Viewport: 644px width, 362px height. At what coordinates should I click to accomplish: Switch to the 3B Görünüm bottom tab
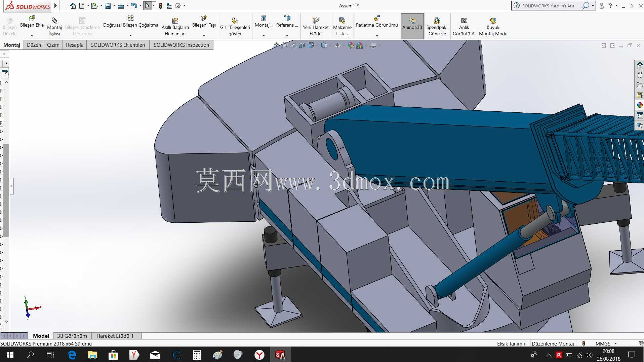click(72, 336)
